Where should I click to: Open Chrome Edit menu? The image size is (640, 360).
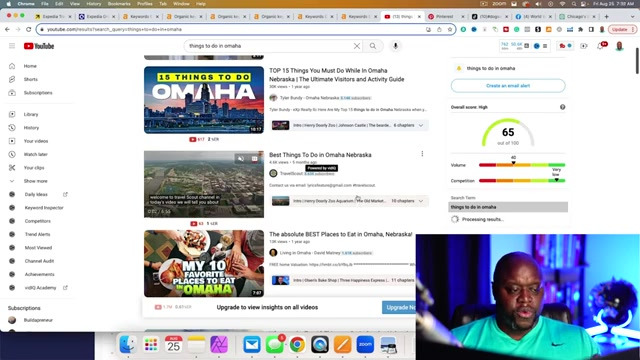coord(59,4)
